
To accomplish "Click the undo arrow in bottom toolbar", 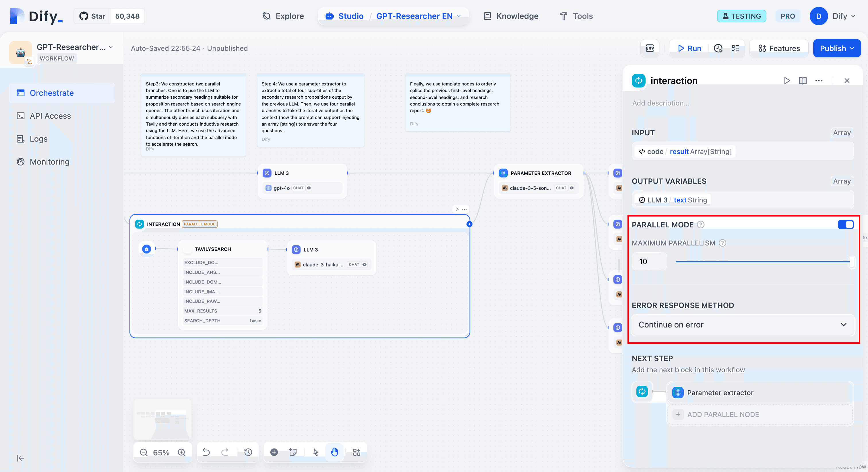I will 206,452.
